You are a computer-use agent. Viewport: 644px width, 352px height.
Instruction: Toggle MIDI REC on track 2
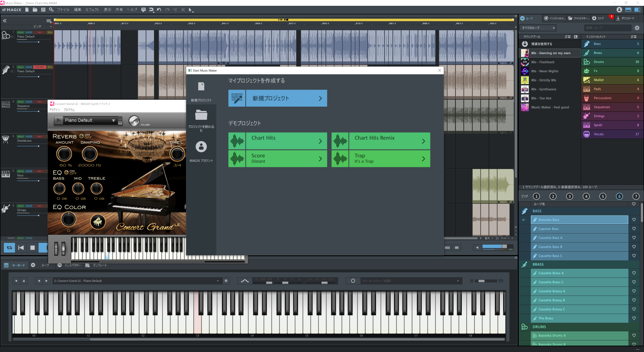tap(40, 67)
